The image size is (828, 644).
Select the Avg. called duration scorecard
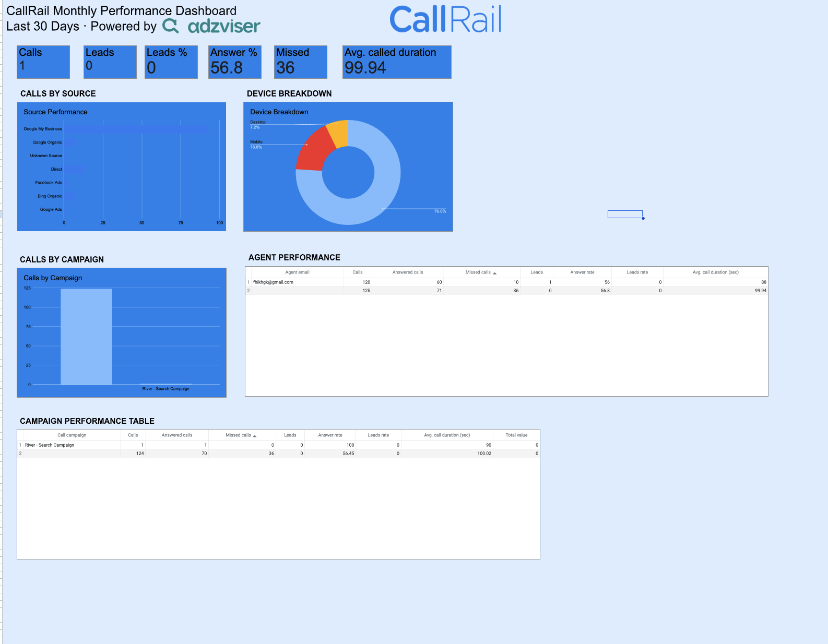click(397, 62)
